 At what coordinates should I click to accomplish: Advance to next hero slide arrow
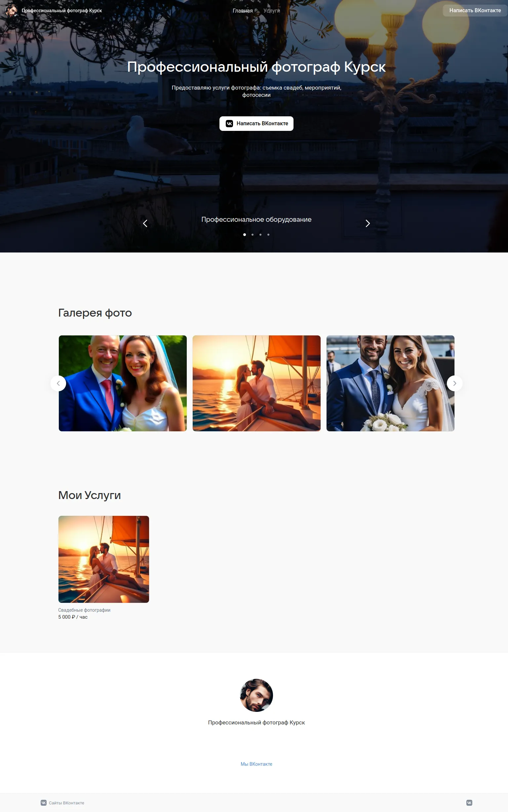(x=368, y=223)
